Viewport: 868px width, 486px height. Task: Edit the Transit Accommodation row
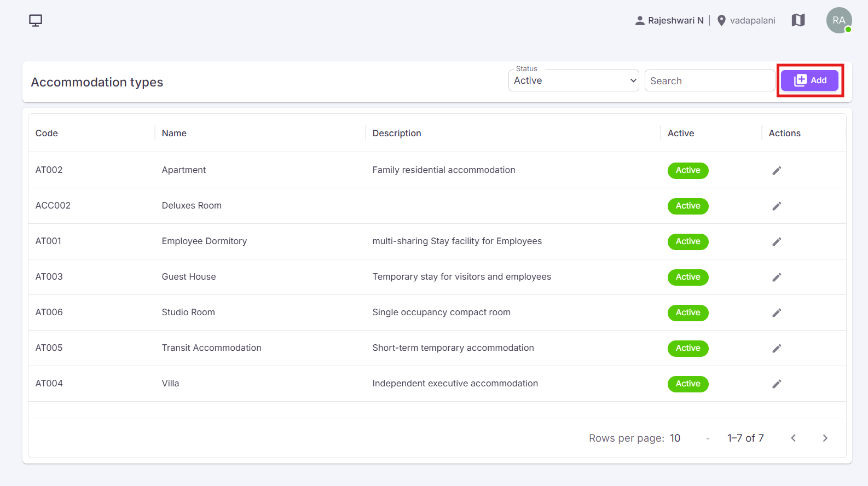coord(777,348)
